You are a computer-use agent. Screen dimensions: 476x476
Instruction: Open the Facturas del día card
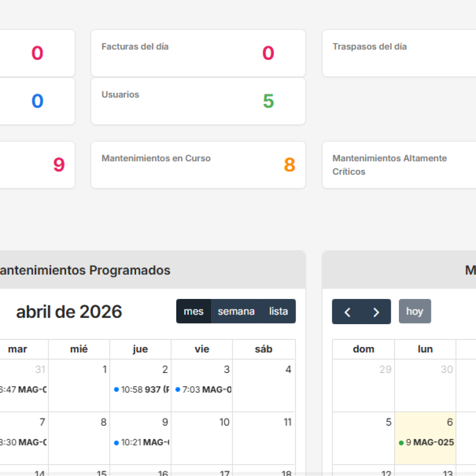click(x=198, y=53)
